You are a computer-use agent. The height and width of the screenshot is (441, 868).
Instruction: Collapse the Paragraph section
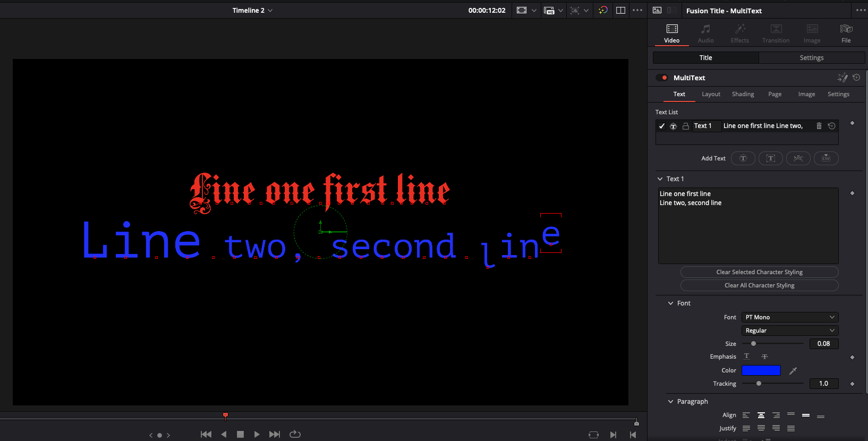tap(670, 402)
